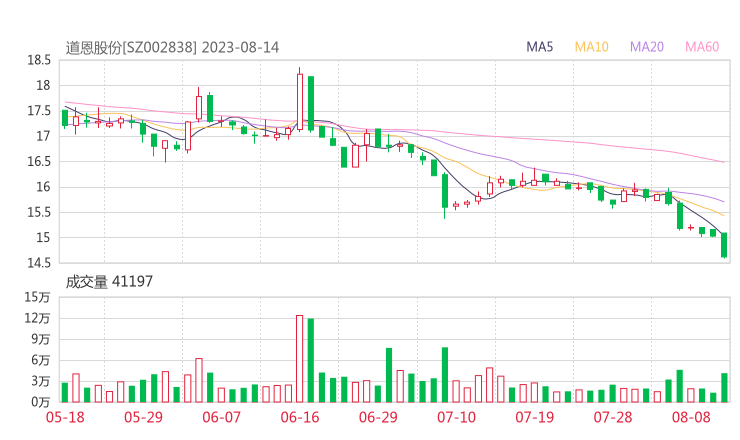This screenshot has width=740, height=440.
Task: Click the 08-08 date axis label
Action: point(691,417)
